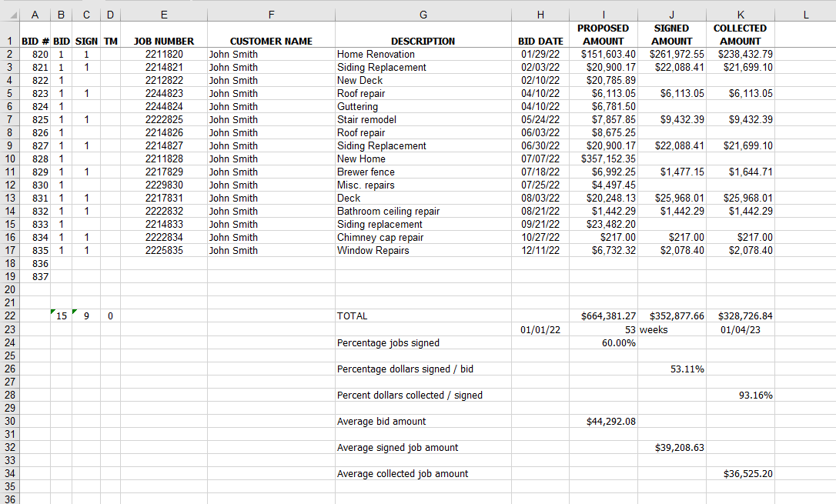The width and height of the screenshot is (836, 504).
Task: Select the 12/11/22 bid date for bid 835
Action: click(540, 250)
